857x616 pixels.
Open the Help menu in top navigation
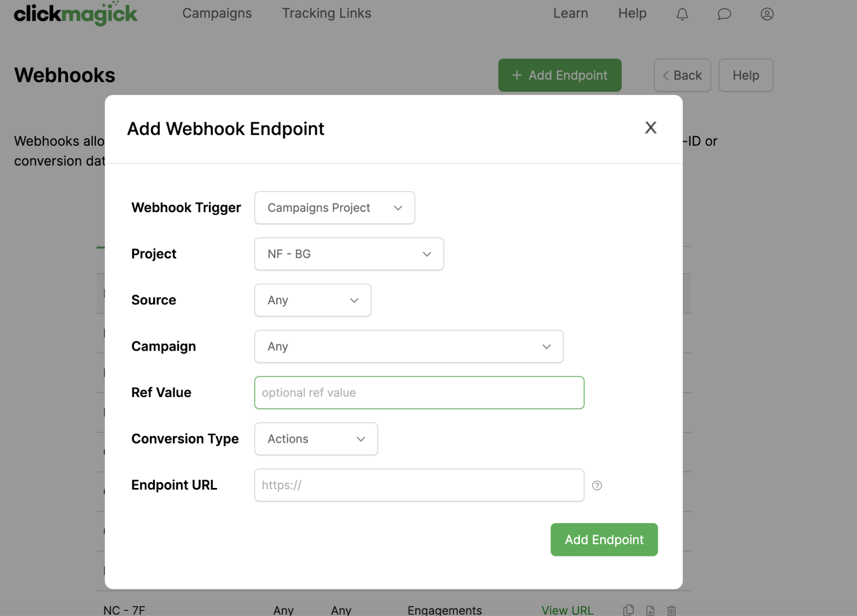(632, 13)
